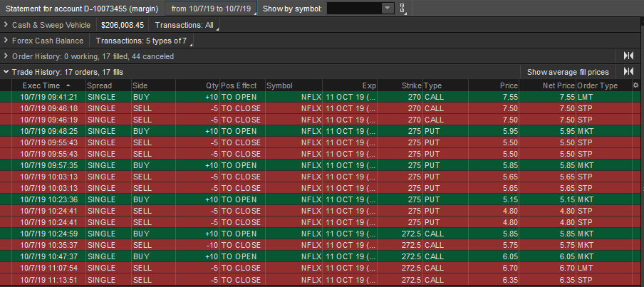Sort by Type column header

tap(446, 85)
